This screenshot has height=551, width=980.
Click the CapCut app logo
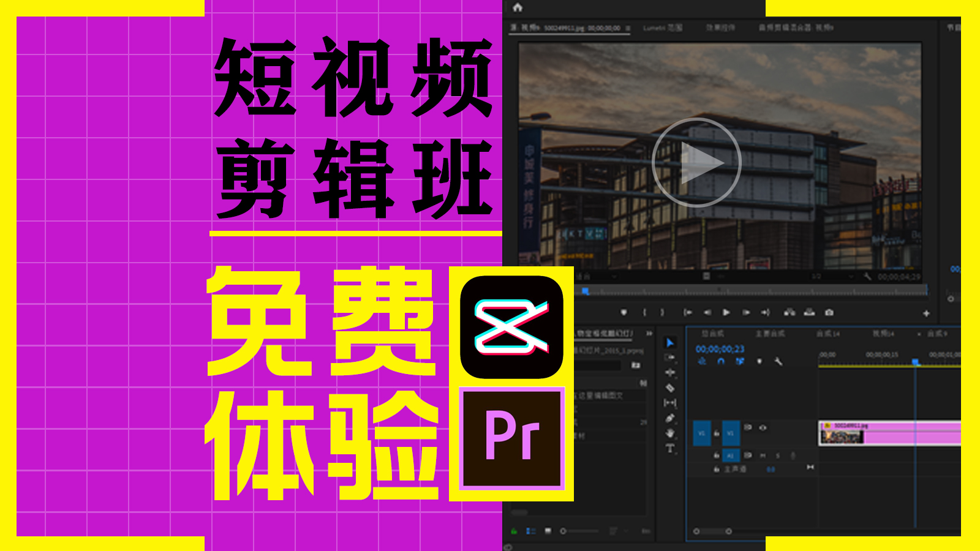point(511,327)
